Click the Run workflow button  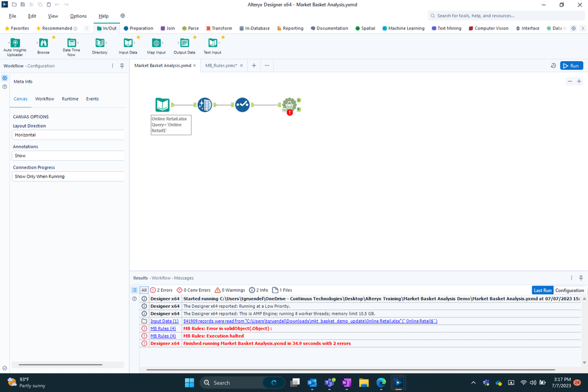(570, 65)
